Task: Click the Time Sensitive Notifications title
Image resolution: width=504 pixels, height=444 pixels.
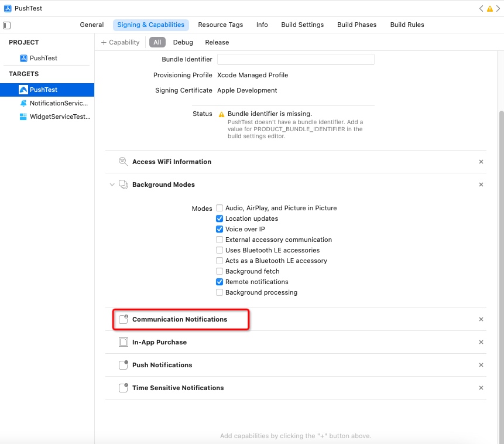Action: pos(178,388)
